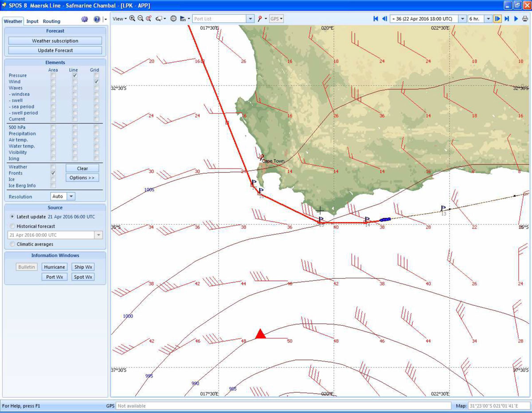Select waypoint flag 13 on the route

click(443, 208)
